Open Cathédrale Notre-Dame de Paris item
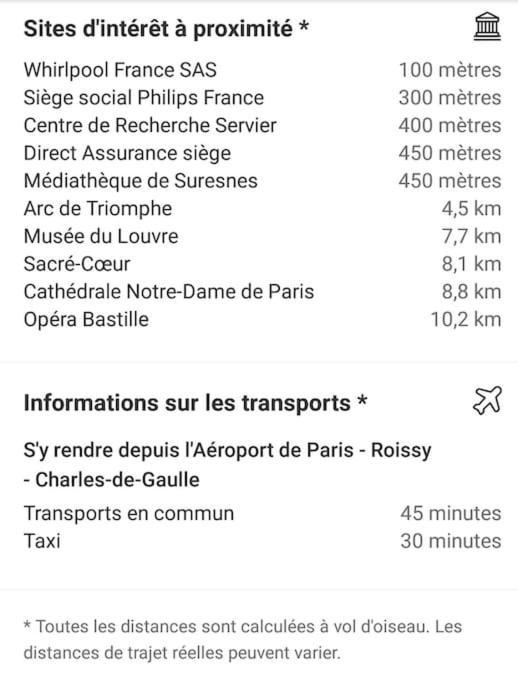 coord(262,292)
